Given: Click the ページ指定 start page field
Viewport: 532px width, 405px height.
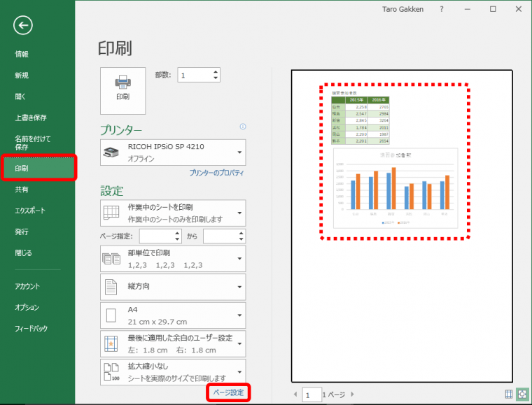Looking at the screenshot, I should coord(157,236).
